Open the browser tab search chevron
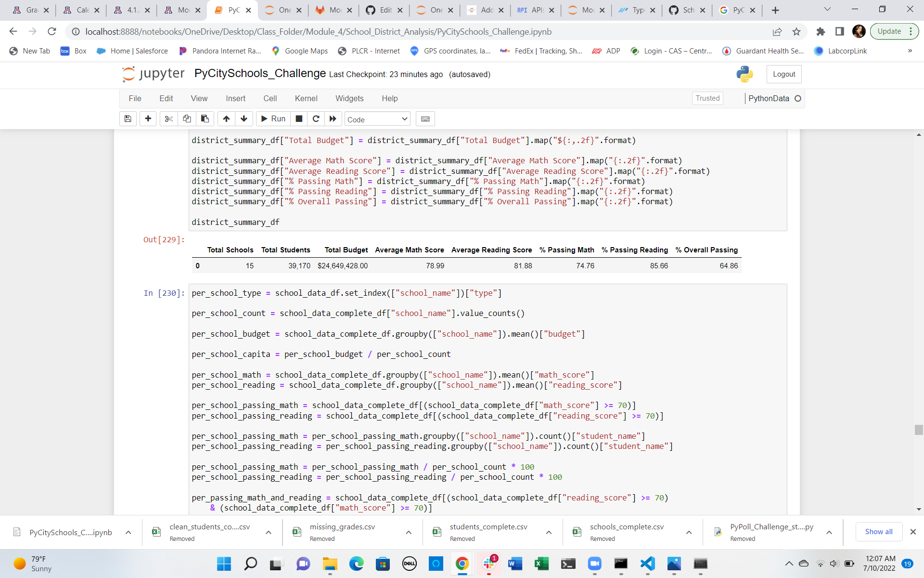Image resolution: width=924 pixels, height=578 pixels. point(827,10)
